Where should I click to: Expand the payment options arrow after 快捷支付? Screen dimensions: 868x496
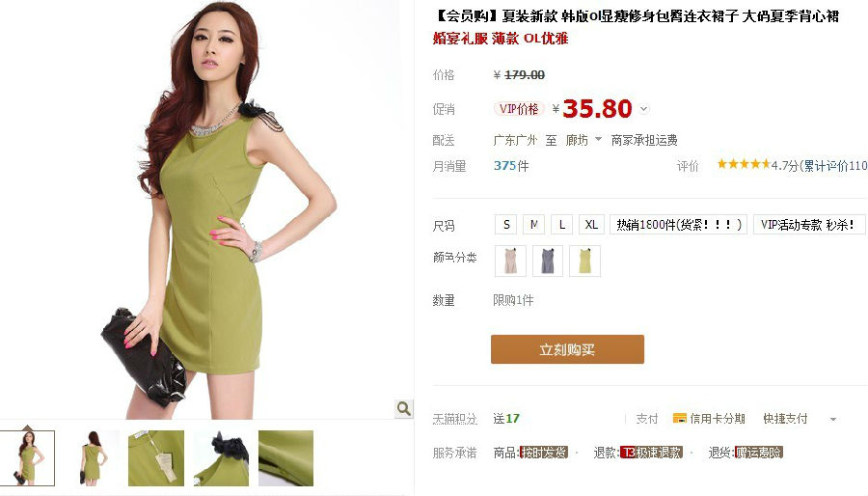[832, 419]
